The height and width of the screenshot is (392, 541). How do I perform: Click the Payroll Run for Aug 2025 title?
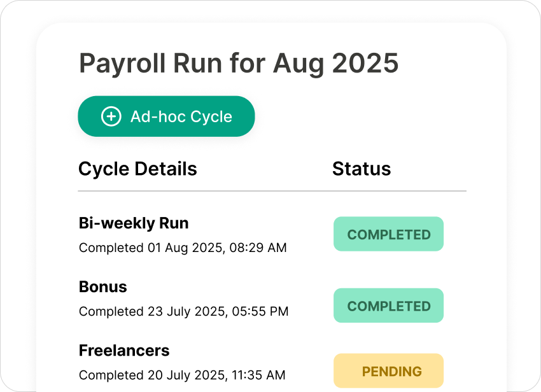[x=239, y=63]
